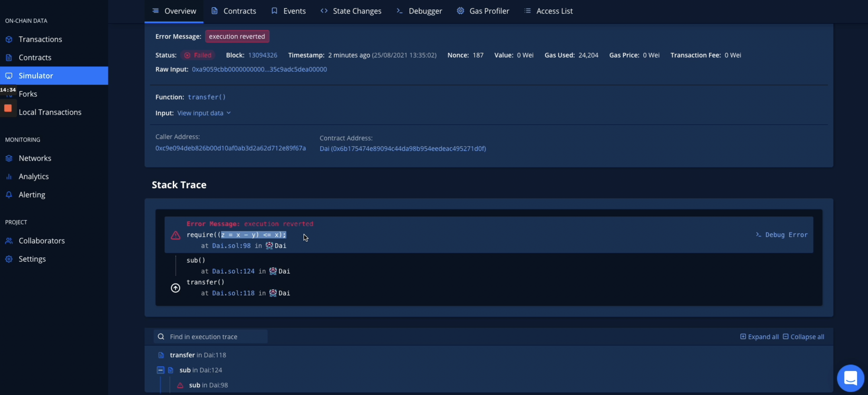Open Dai.sol:98 source link

231,246
